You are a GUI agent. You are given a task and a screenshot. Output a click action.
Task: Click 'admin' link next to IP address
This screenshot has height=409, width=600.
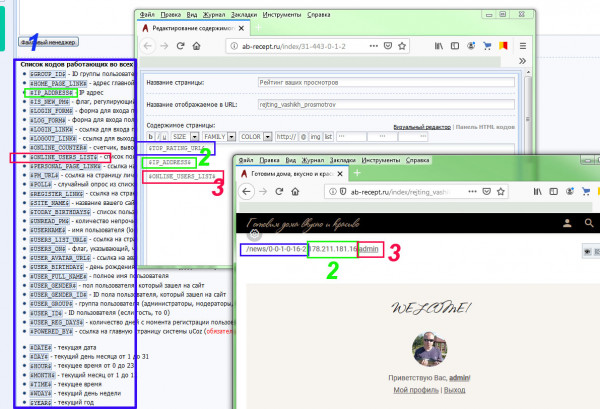tap(369, 249)
